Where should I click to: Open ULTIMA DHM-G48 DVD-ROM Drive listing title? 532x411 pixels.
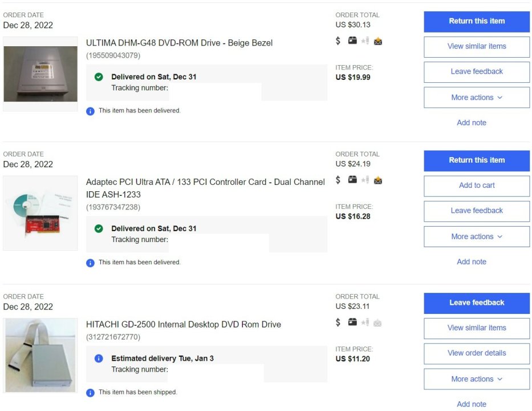(179, 43)
